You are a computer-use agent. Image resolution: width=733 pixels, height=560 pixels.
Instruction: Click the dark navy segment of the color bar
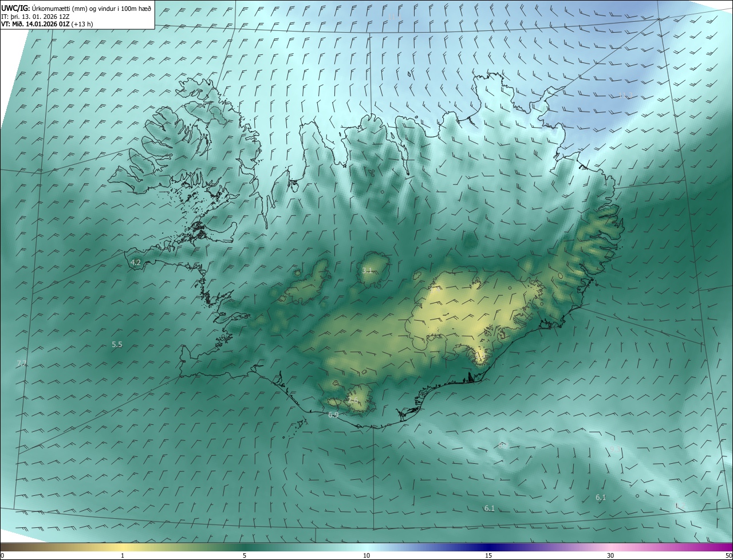click(x=488, y=547)
